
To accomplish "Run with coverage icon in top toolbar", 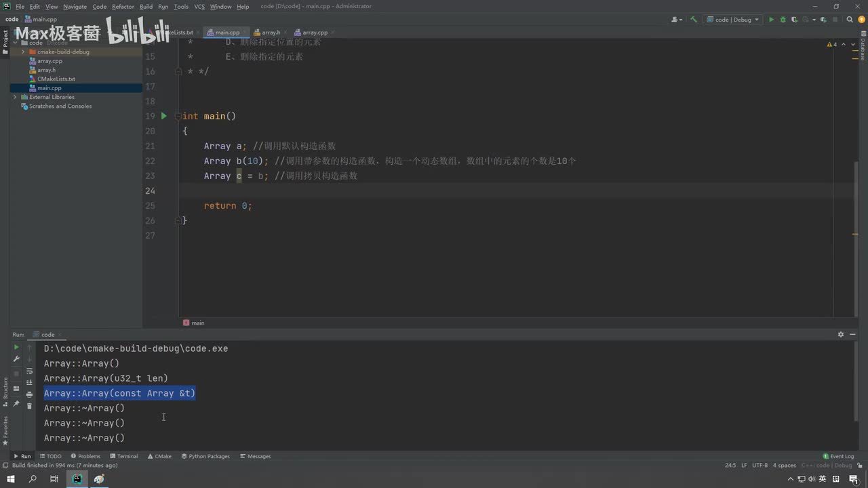I will click(x=795, y=20).
